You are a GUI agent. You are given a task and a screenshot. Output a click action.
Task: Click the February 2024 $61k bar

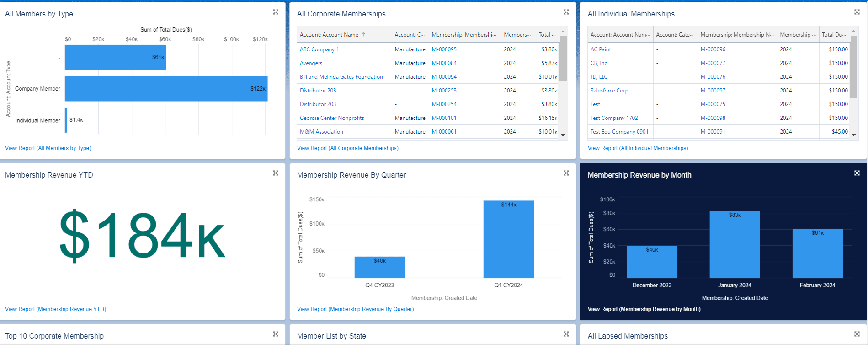click(x=817, y=253)
